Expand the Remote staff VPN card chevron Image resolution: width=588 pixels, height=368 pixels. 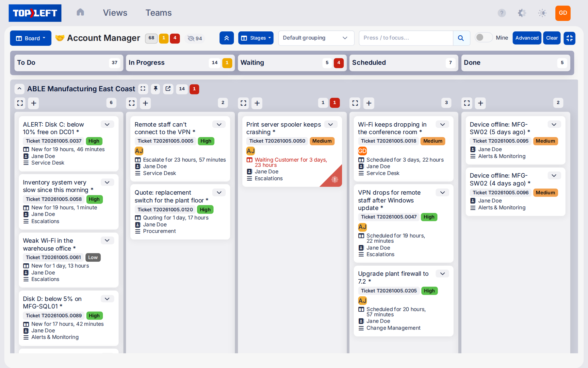tap(219, 124)
